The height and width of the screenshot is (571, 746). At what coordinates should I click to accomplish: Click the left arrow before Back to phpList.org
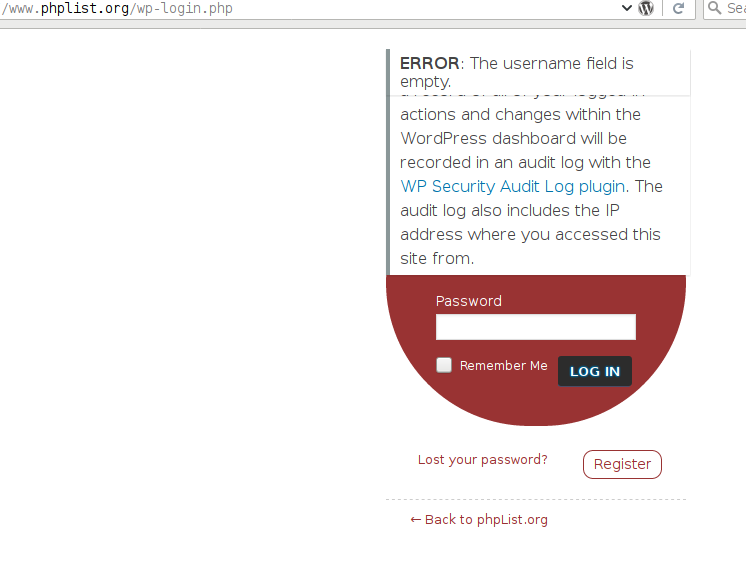click(415, 520)
